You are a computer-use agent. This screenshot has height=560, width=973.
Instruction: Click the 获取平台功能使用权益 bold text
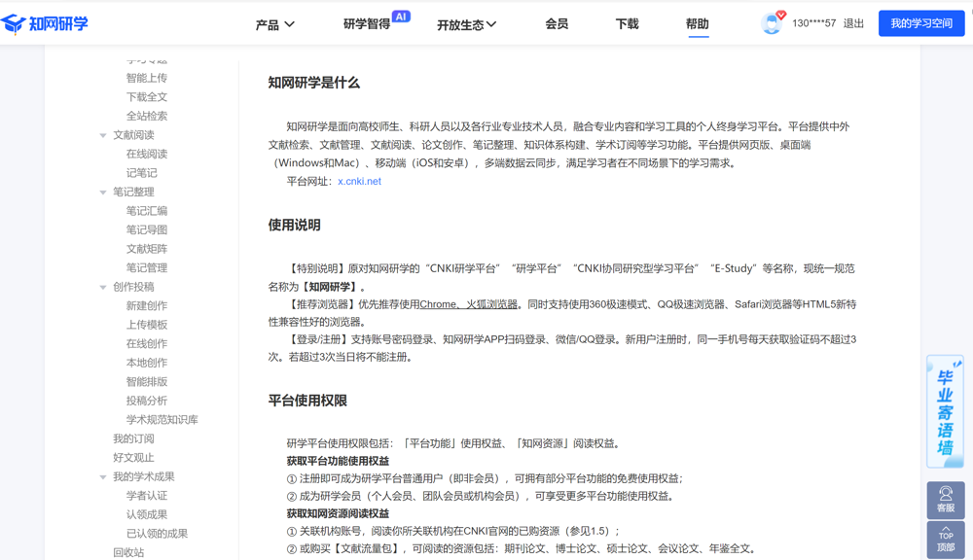coord(338,461)
